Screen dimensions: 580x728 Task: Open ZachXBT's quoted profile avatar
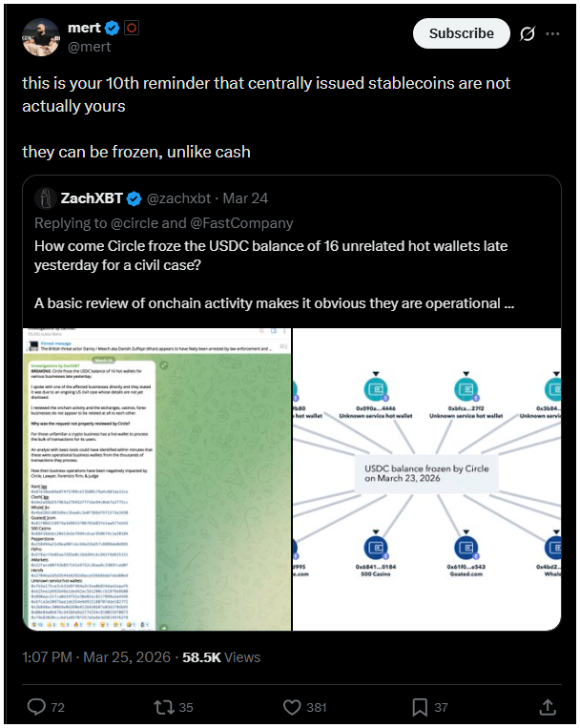click(x=45, y=198)
